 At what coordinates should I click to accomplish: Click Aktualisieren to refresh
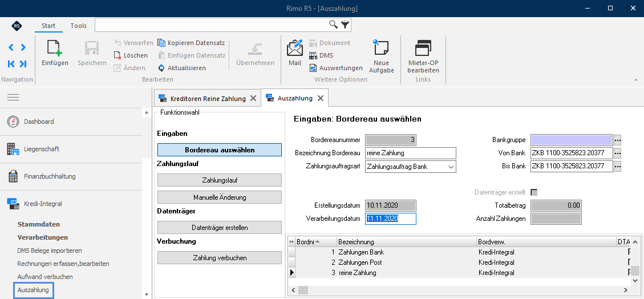pyautogui.click(x=181, y=68)
